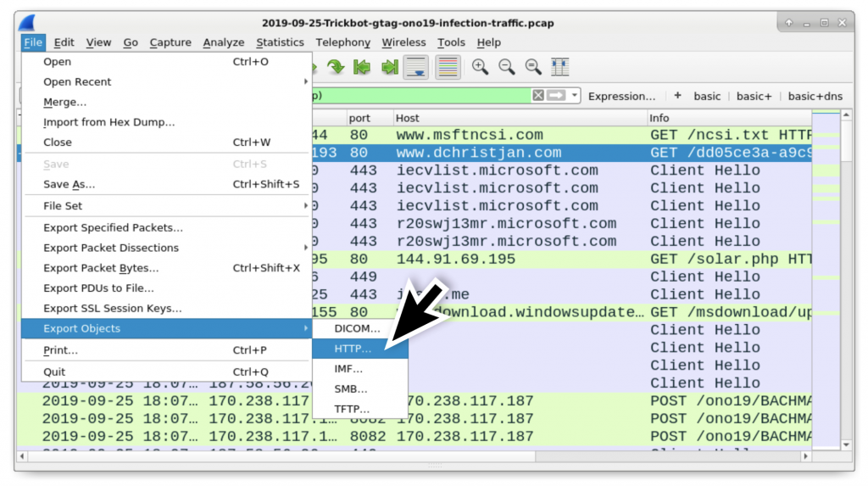Select Export SSL Session Keys...
Screen dimensions: 868x486
pos(166,308)
